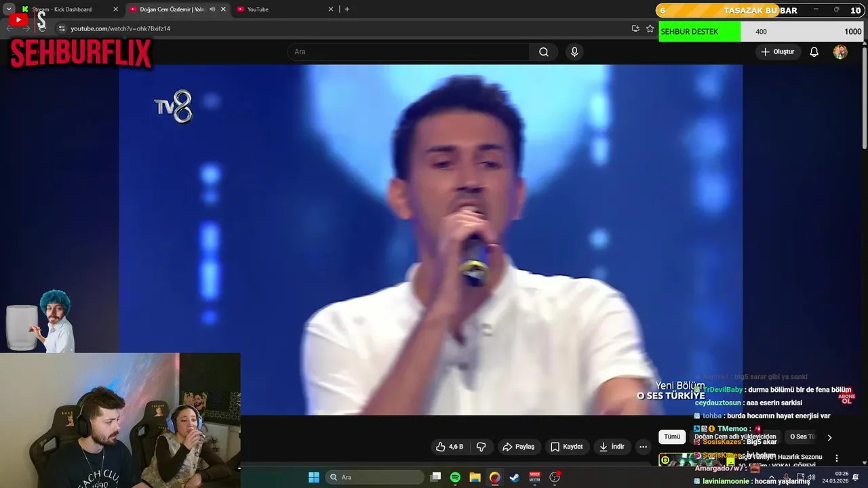
Task: Expand the tab search dropdown arrow
Action: pyautogui.click(x=9, y=9)
